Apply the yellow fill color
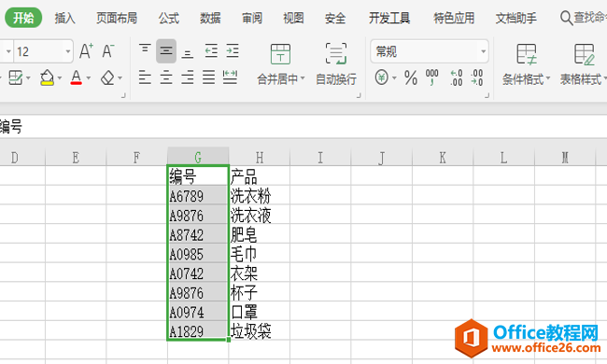 pyautogui.click(x=47, y=77)
